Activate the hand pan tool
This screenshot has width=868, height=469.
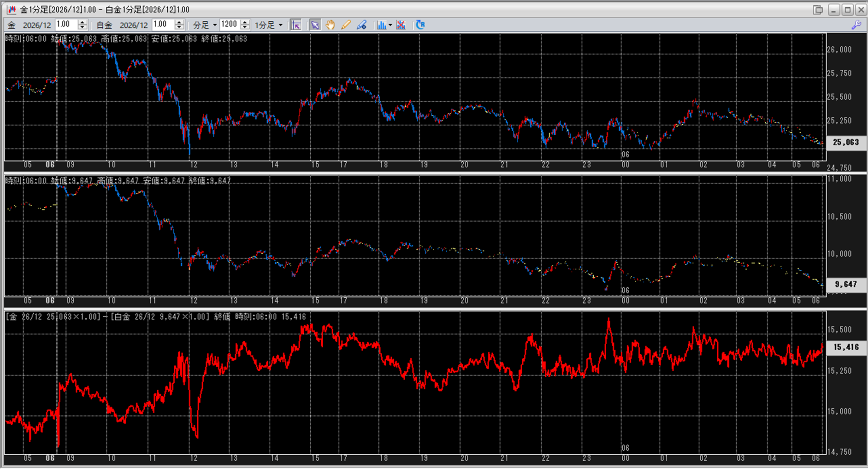pyautogui.click(x=330, y=25)
